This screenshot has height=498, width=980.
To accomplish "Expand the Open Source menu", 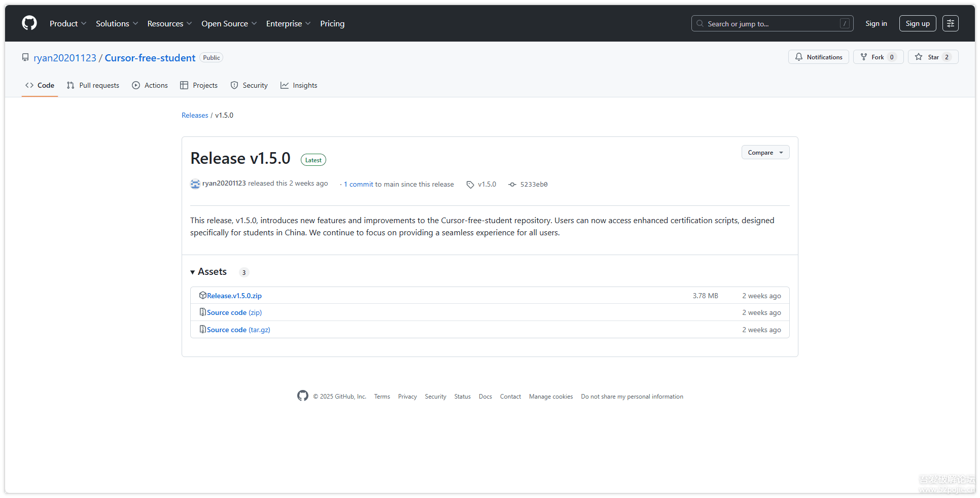I will click(x=229, y=23).
